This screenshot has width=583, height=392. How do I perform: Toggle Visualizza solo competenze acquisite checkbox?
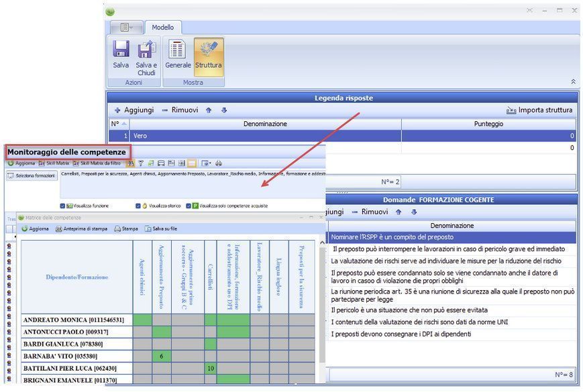(x=189, y=206)
